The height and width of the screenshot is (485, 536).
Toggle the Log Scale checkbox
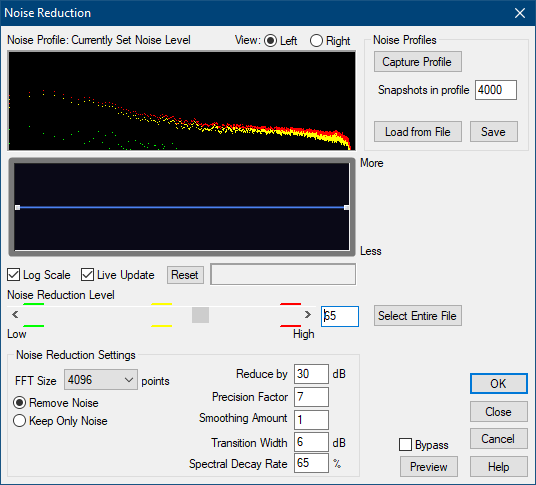[x=14, y=275]
